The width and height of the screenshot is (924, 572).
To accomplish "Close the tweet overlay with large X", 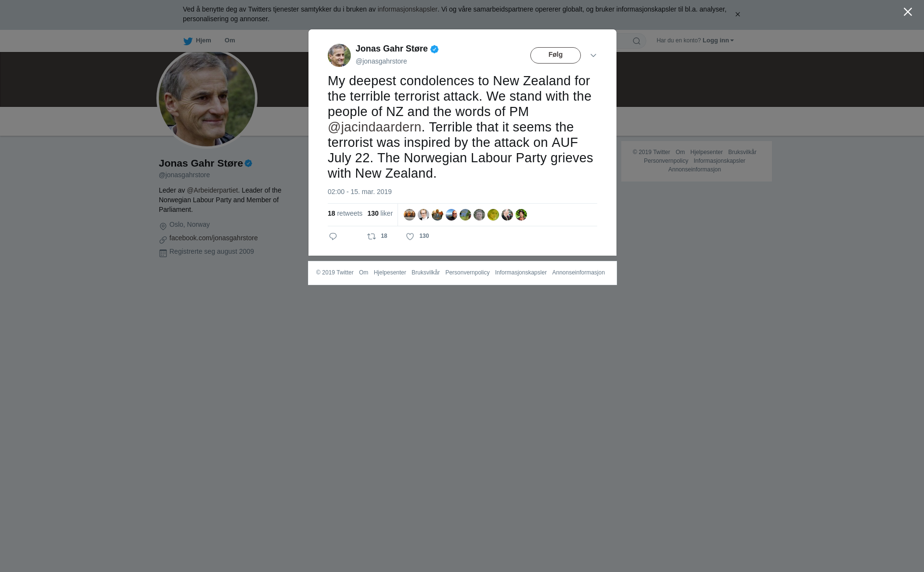I will (x=908, y=12).
